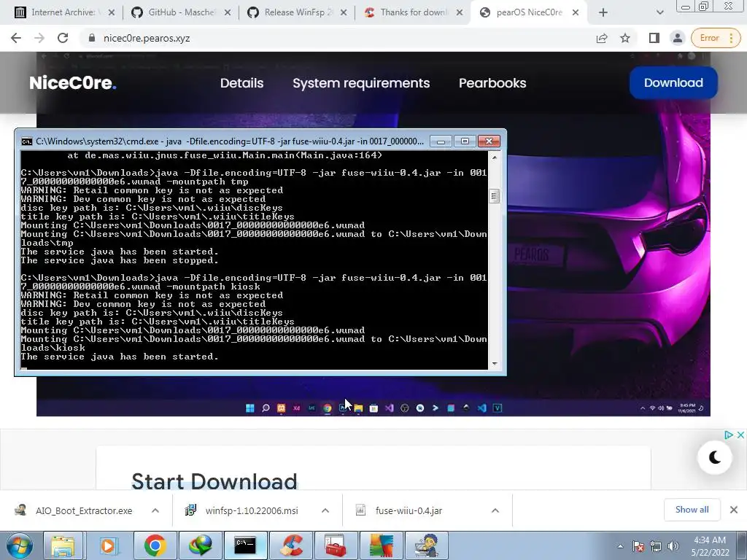747x560 pixels.
Task: Open the red toolbox taskbar app
Action: click(x=336, y=545)
